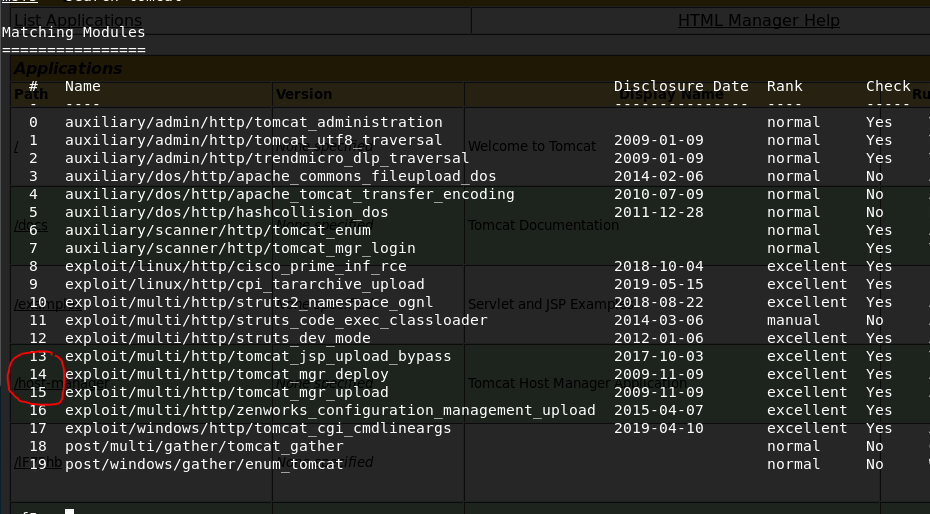Select auxiliary/dos/http/apache_commons_fileupload_dos module name
The width and height of the screenshot is (930, 514).
tap(281, 176)
